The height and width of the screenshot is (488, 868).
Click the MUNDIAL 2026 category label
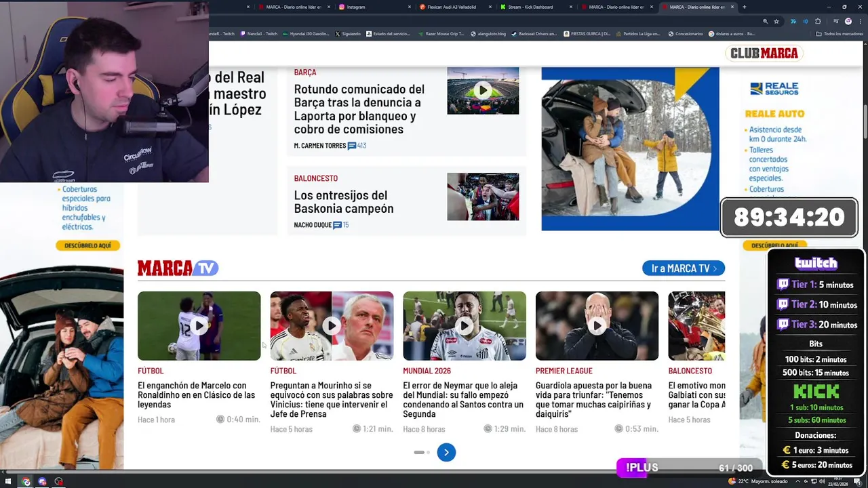(x=427, y=371)
